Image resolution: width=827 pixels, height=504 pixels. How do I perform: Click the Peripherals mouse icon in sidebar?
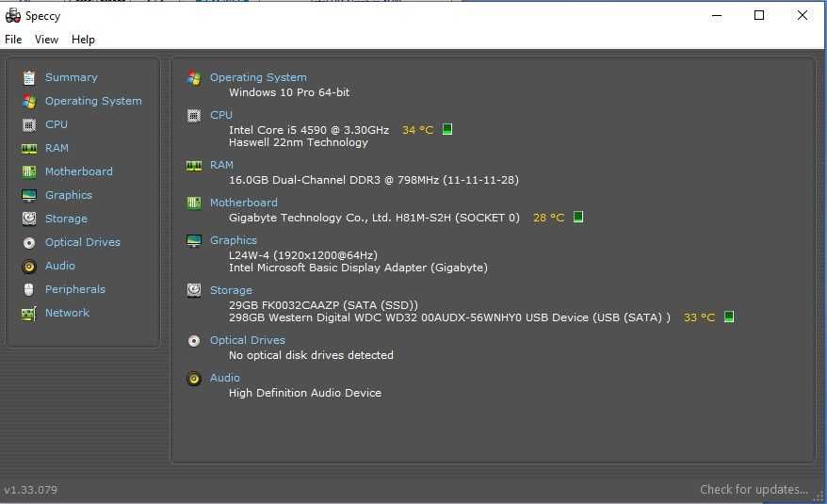click(29, 289)
